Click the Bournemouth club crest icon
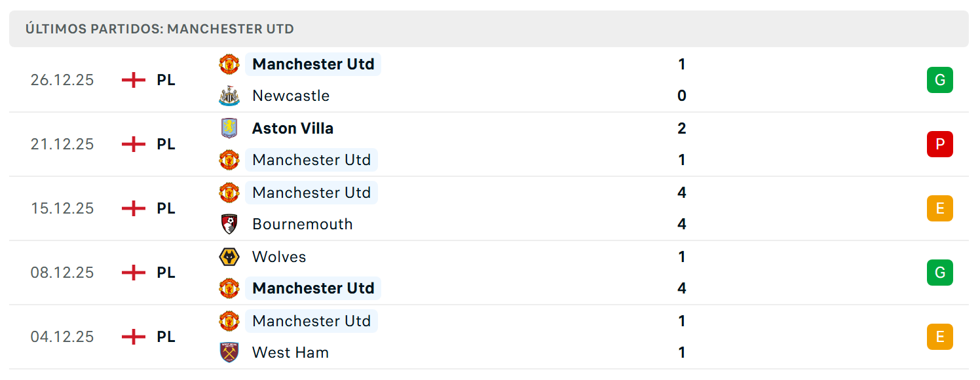The width and height of the screenshot is (980, 380). click(x=229, y=224)
